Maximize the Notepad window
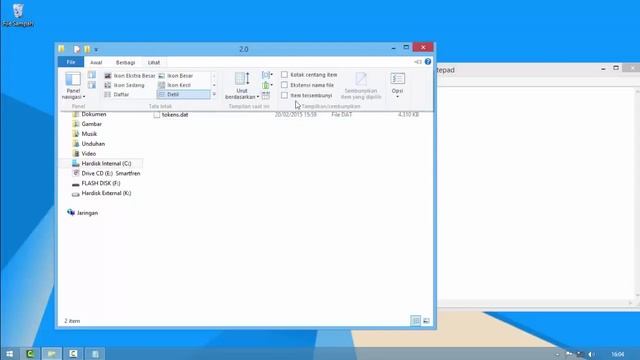Screen dimensions: 640x360 pos(616,68)
